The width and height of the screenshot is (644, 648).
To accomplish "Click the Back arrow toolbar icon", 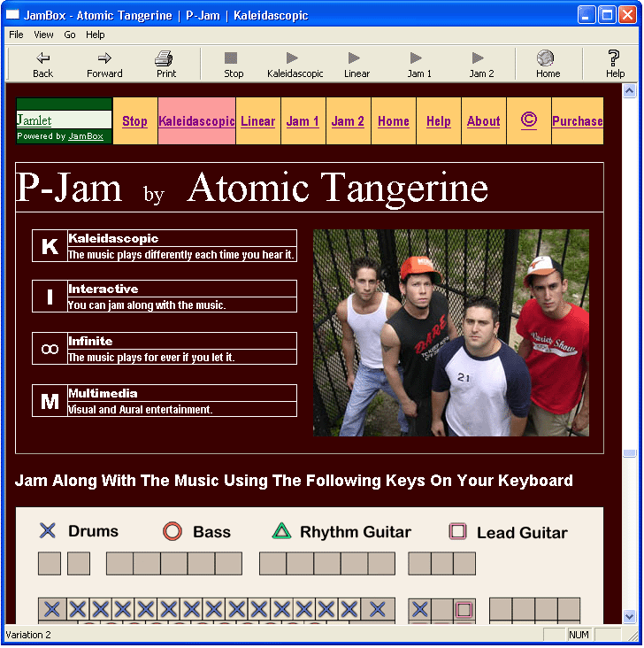I will (x=43, y=58).
